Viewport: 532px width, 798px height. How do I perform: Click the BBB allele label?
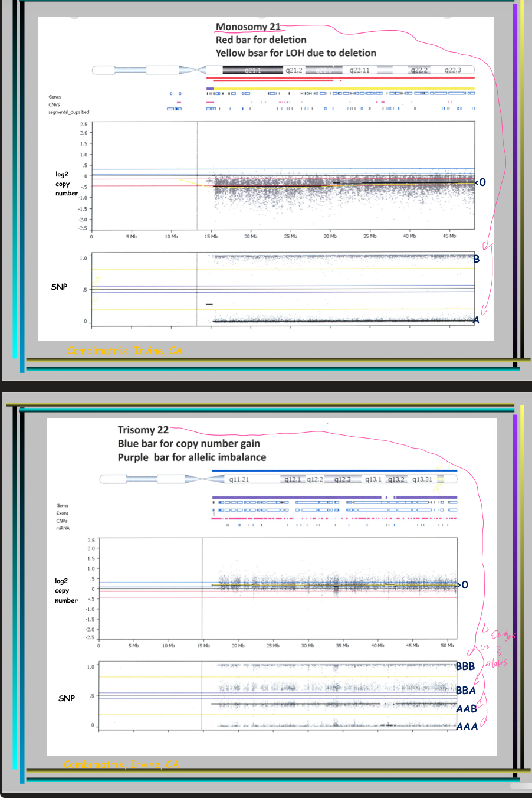465,666
